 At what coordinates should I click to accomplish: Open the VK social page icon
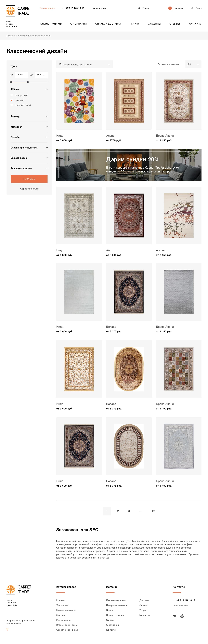[174, 616]
